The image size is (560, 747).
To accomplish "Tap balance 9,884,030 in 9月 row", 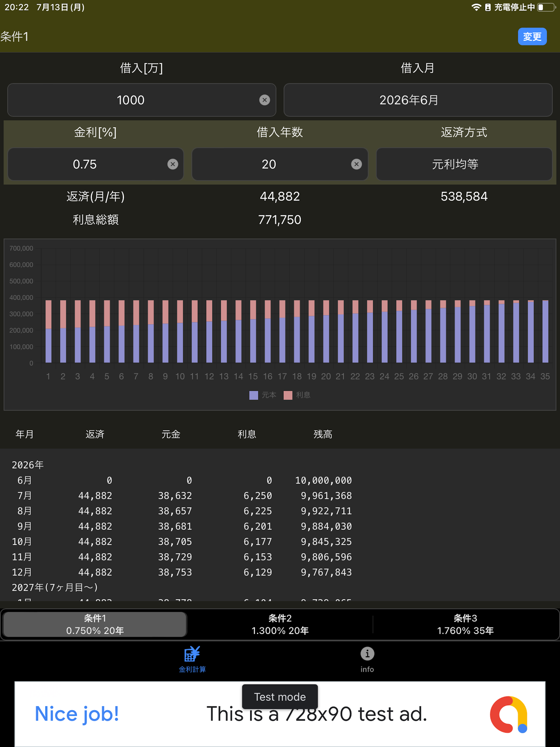I will coord(326,526).
